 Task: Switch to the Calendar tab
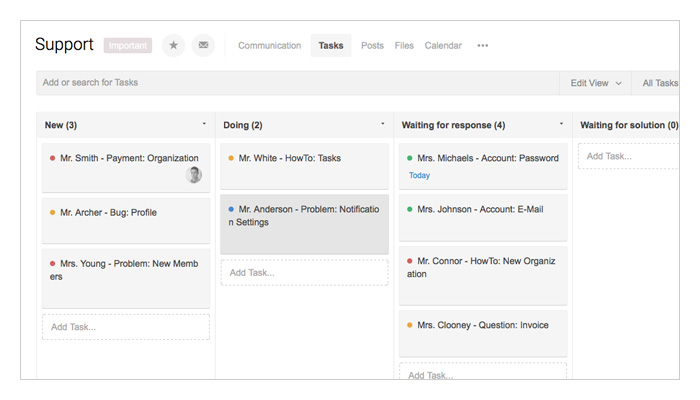tap(443, 45)
